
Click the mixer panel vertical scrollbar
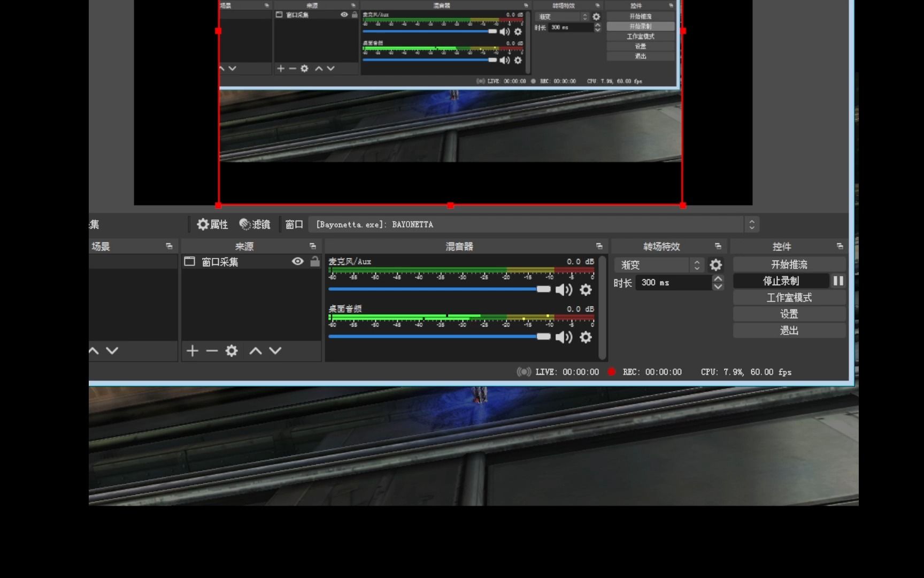click(603, 308)
